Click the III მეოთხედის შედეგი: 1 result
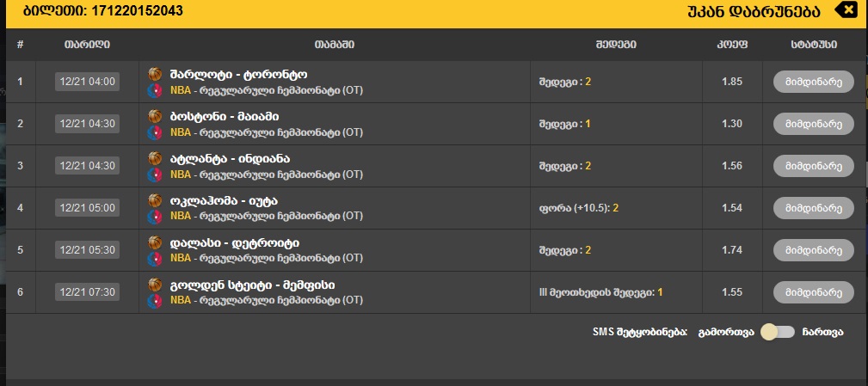Screen dimensions: 868x386 point(600,292)
